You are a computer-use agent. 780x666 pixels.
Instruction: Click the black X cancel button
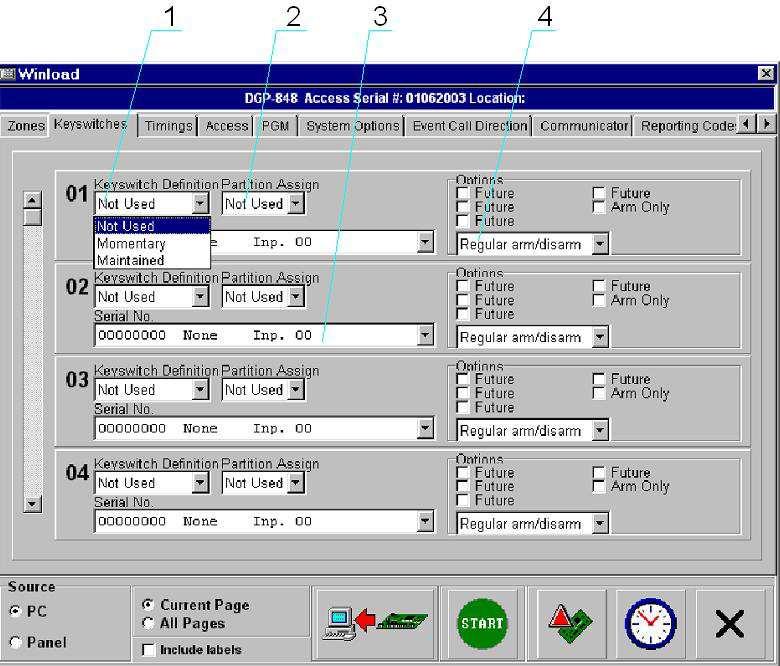point(730,623)
